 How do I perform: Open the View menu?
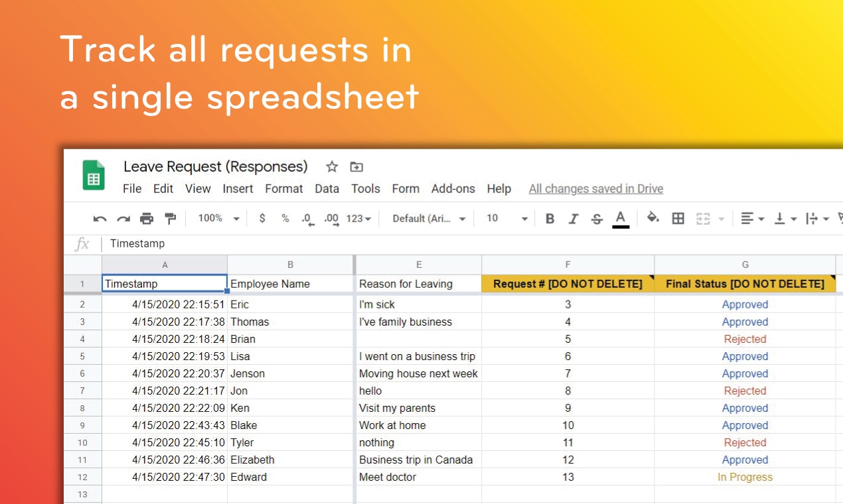[x=198, y=189]
